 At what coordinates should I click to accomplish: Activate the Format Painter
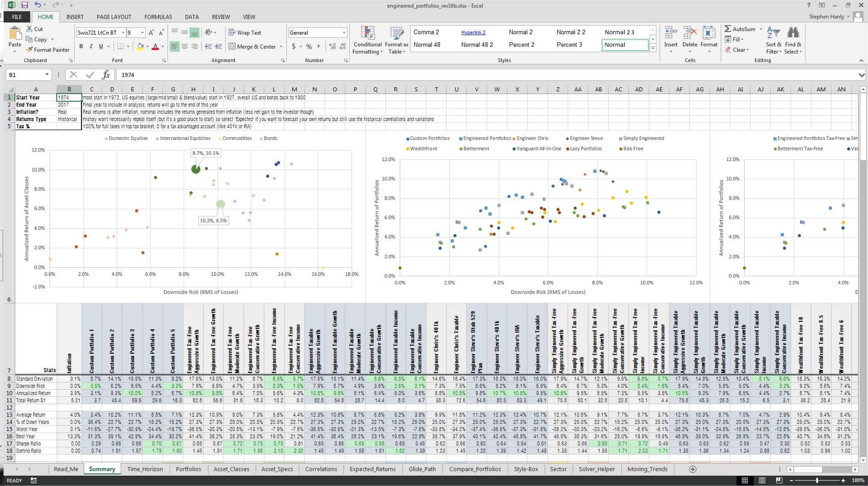(48, 49)
